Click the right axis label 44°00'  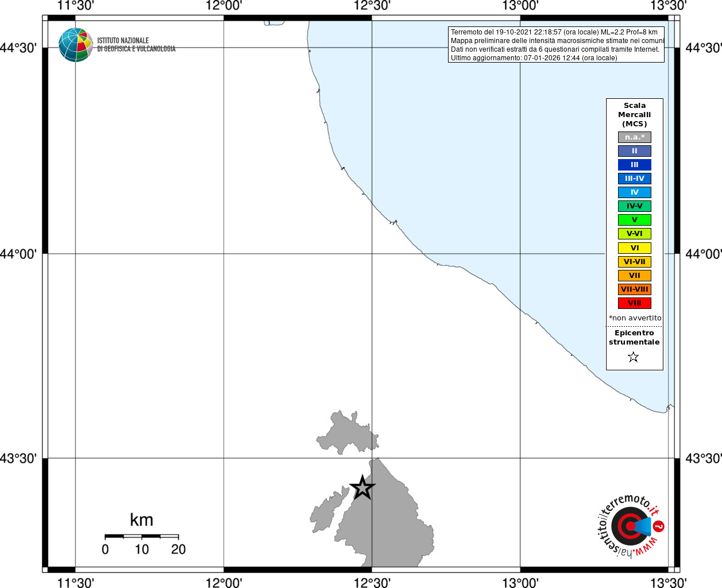tap(703, 254)
